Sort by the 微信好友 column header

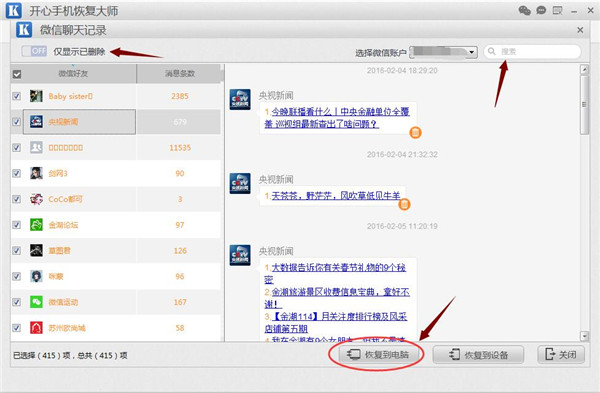[x=73, y=73]
